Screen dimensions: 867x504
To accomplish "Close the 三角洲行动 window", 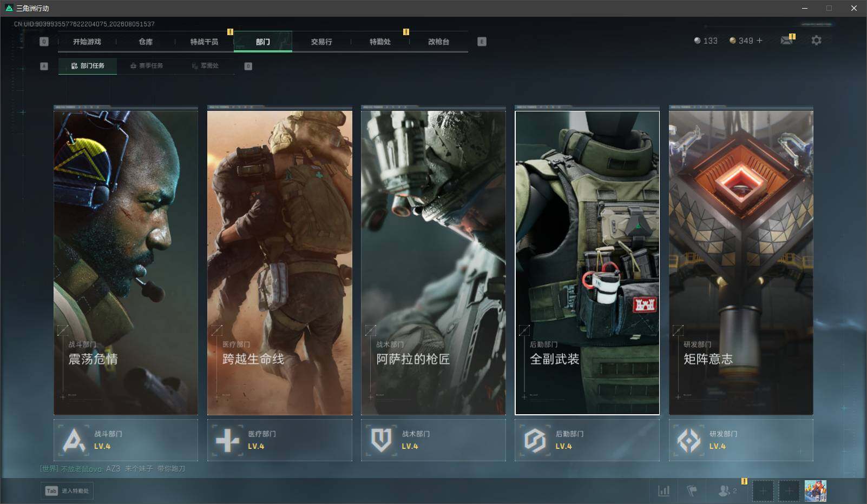I will pyautogui.click(x=854, y=8).
